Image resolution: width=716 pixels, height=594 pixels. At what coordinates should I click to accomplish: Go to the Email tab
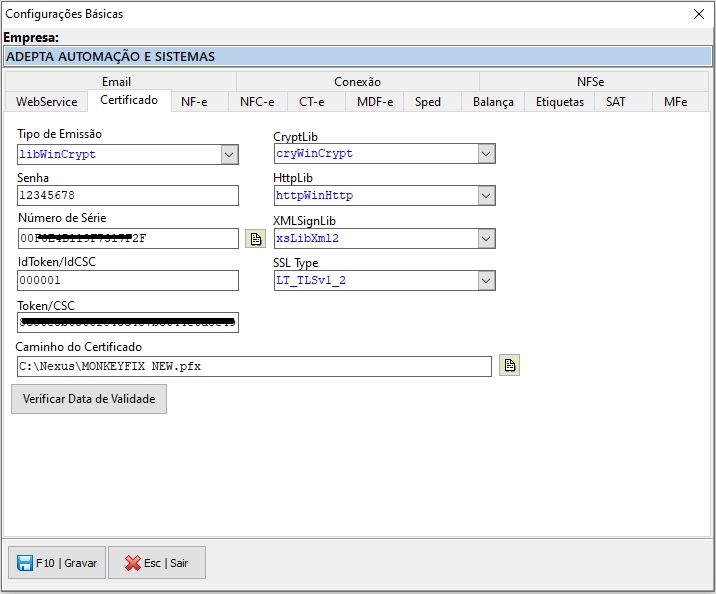pos(116,82)
